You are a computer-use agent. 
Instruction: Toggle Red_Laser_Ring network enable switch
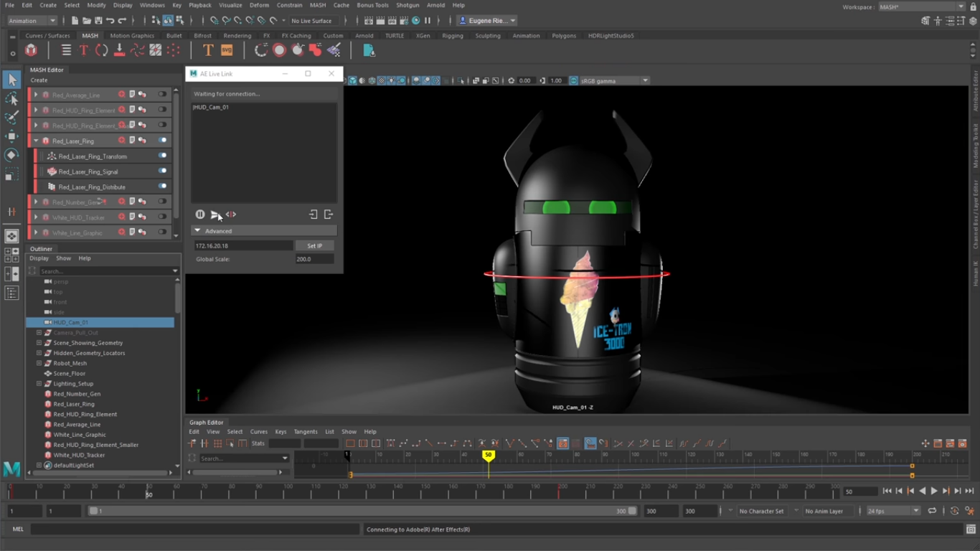click(x=163, y=141)
